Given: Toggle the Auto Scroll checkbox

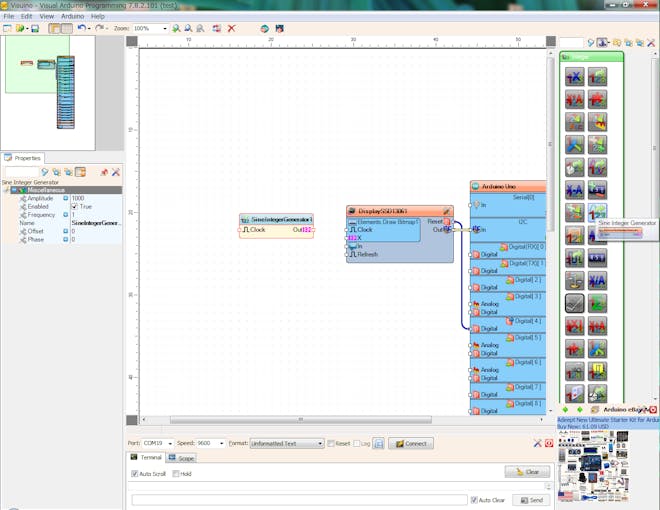Looking at the screenshot, I should 135,474.
